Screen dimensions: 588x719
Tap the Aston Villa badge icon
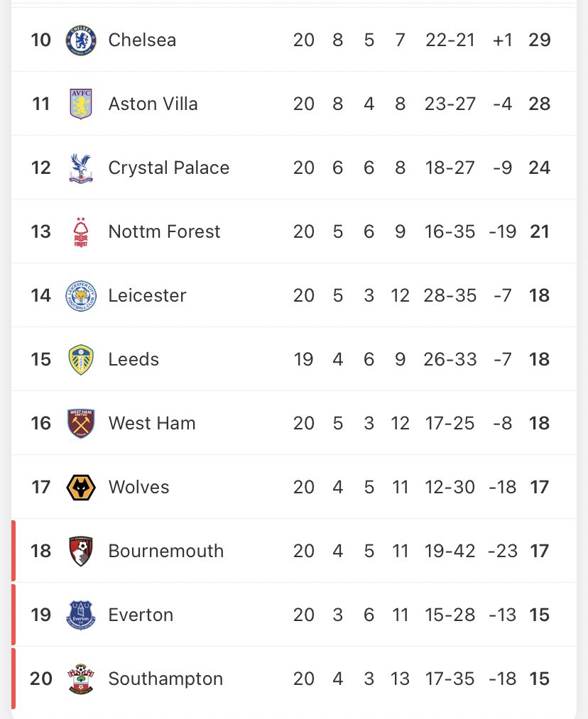coord(80,104)
